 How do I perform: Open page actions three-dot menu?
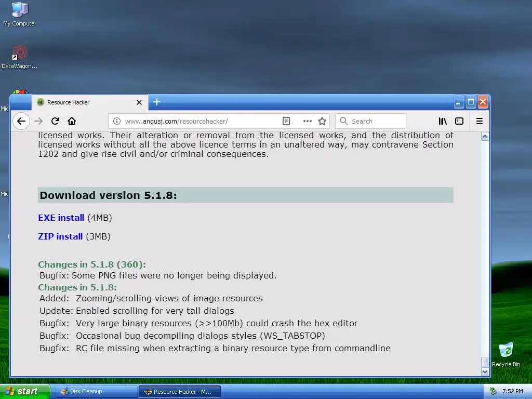click(x=308, y=121)
